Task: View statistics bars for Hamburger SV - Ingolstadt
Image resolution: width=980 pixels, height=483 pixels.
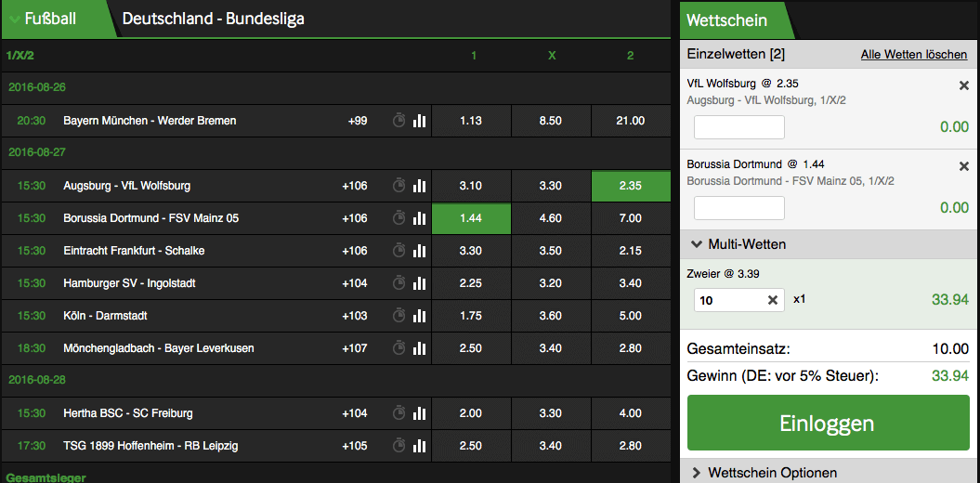Action: pyautogui.click(x=419, y=283)
